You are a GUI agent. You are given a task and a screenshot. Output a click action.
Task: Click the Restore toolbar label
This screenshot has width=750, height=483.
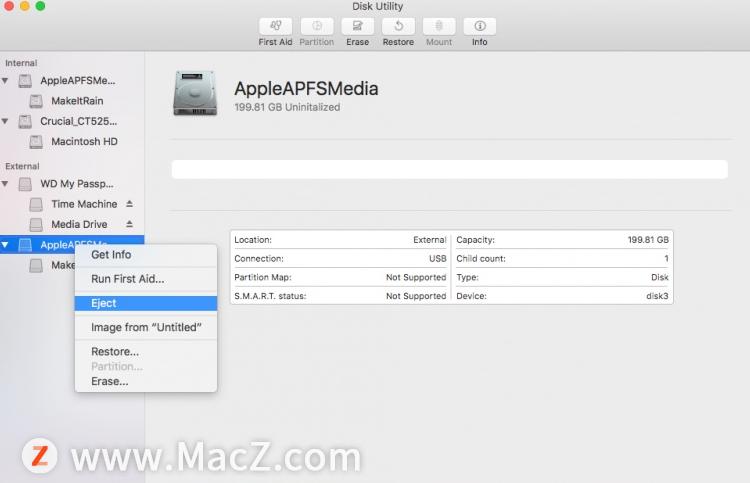[x=398, y=42]
